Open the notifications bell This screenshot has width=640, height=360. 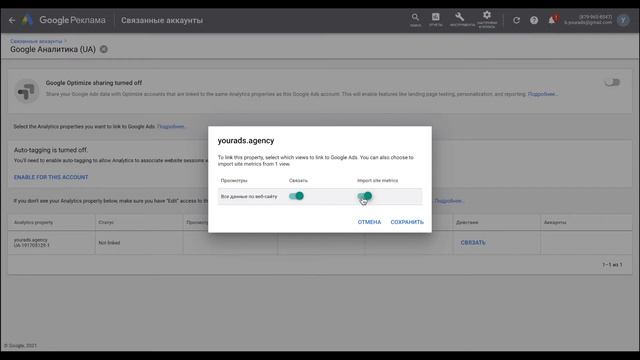[552, 20]
